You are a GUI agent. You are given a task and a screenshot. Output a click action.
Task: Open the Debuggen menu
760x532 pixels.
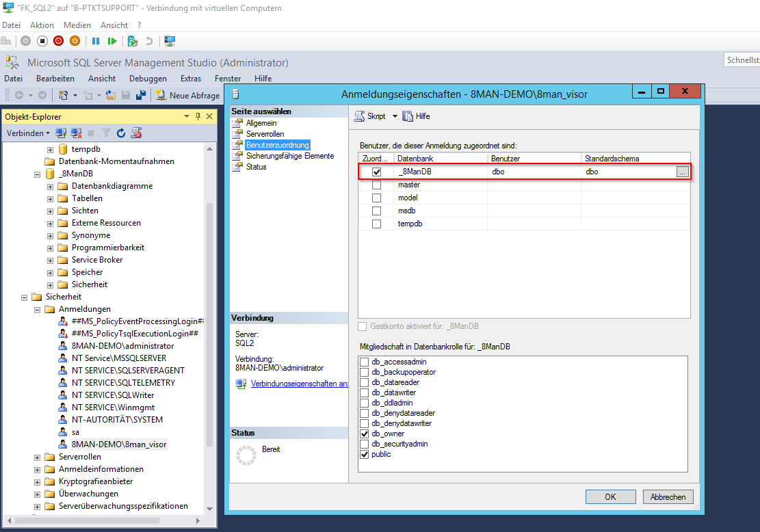pos(148,78)
